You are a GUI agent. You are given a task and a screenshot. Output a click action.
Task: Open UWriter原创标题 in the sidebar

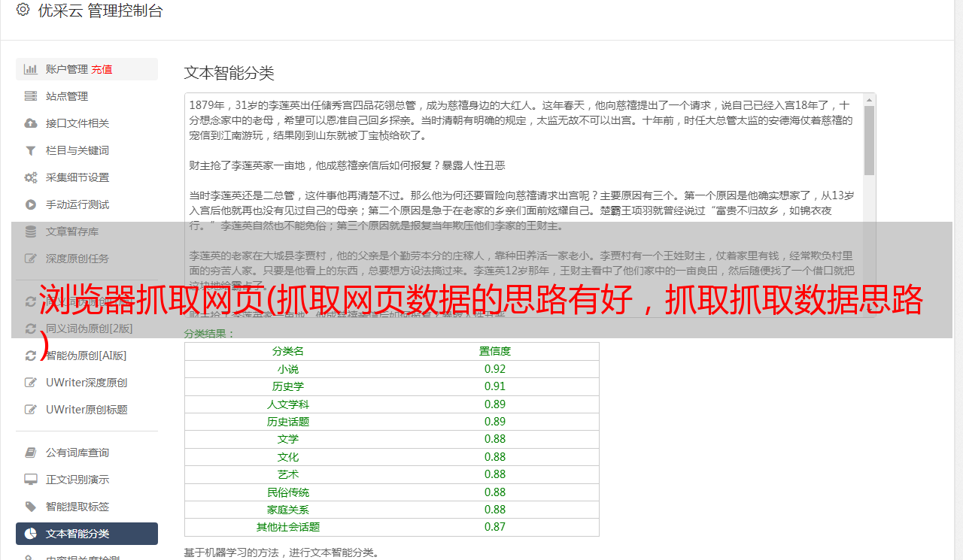(x=87, y=410)
